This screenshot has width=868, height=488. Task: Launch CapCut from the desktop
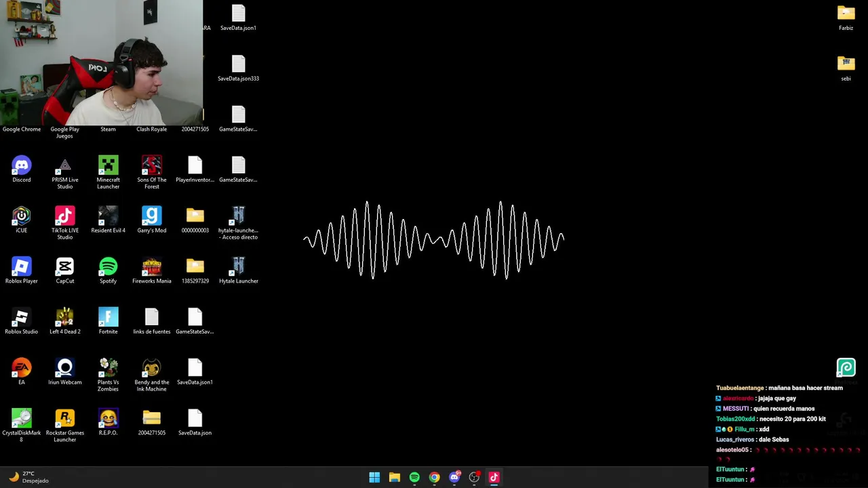(x=65, y=270)
